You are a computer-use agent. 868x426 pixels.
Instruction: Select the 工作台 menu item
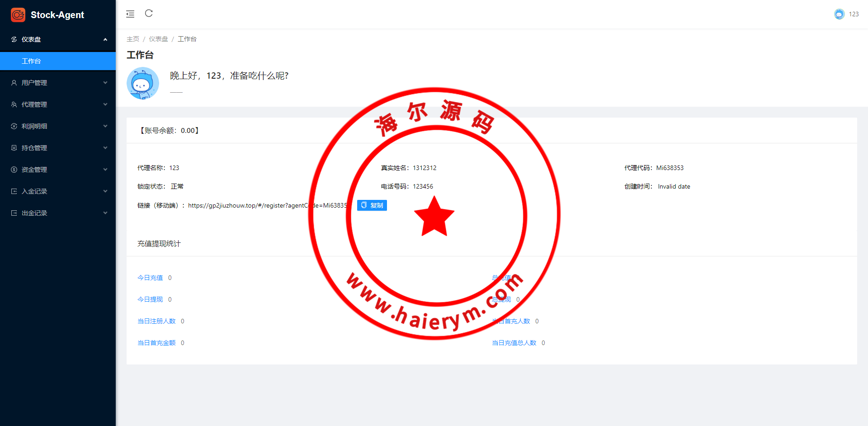(31, 61)
